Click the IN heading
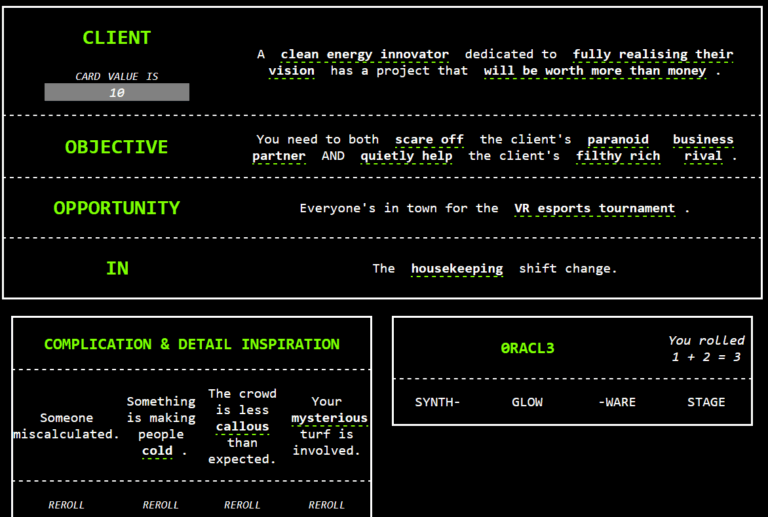The image size is (768, 517). coord(116,268)
